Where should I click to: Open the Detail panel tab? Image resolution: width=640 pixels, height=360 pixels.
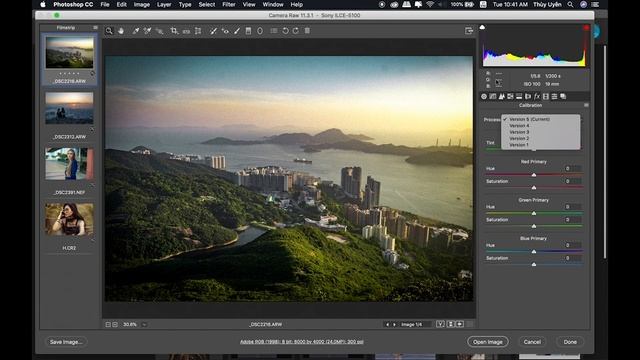[x=502, y=96]
